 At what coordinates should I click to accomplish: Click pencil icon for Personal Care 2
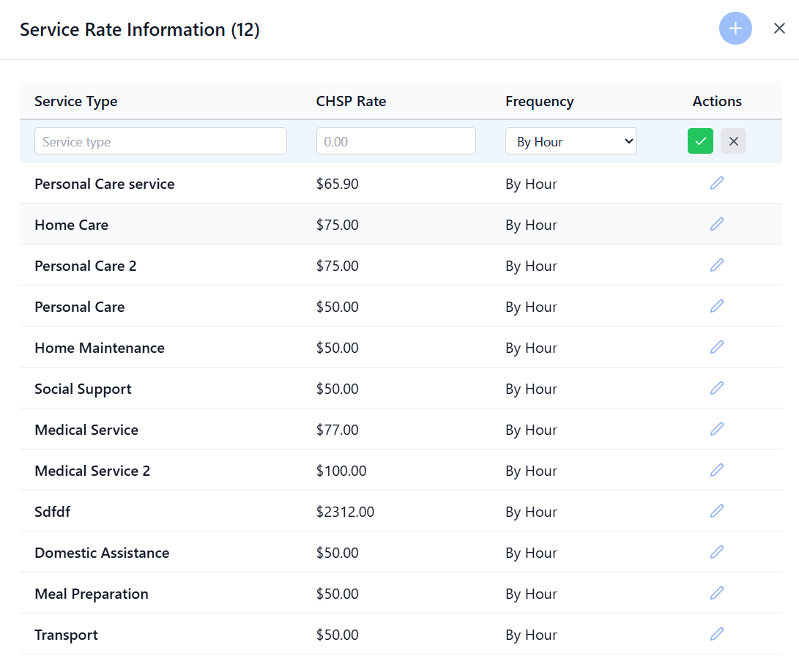716,265
